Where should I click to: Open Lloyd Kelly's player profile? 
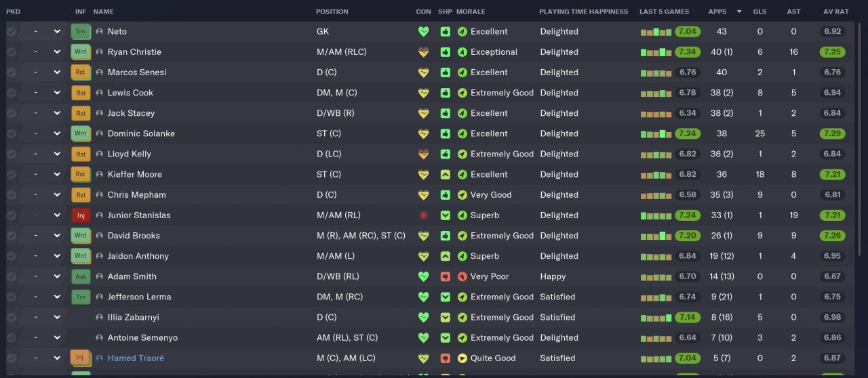pos(129,154)
